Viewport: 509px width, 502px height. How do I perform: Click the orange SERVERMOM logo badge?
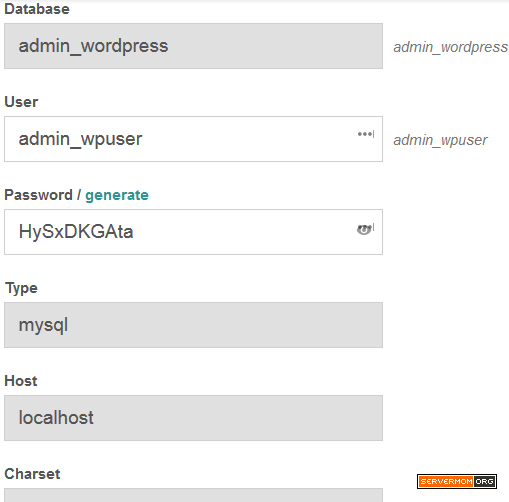(x=446, y=482)
